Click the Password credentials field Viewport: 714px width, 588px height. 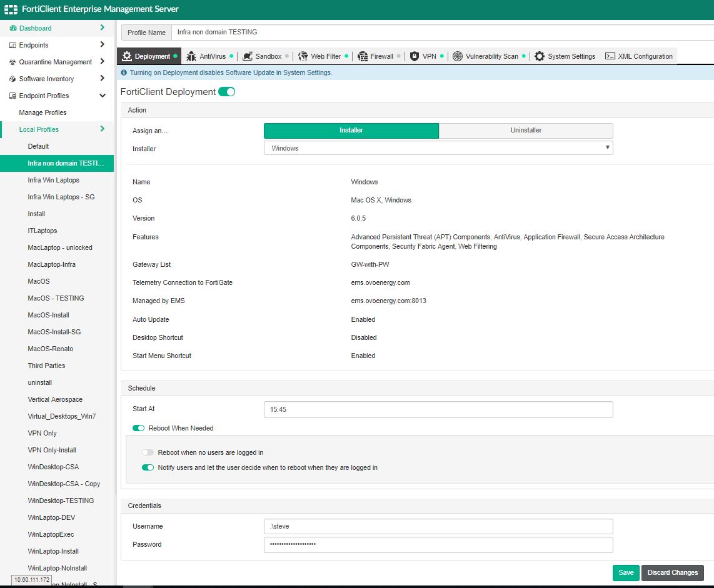[x=438, y=545]
